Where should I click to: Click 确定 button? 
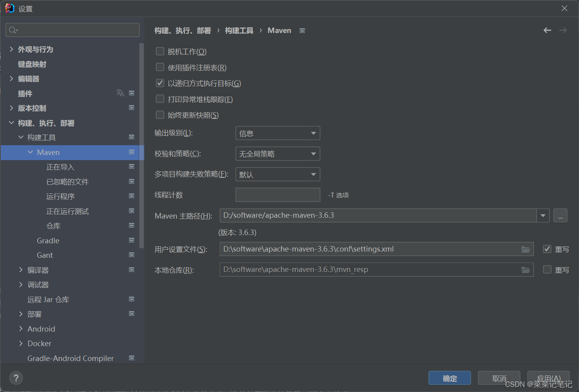click(450, 378)
